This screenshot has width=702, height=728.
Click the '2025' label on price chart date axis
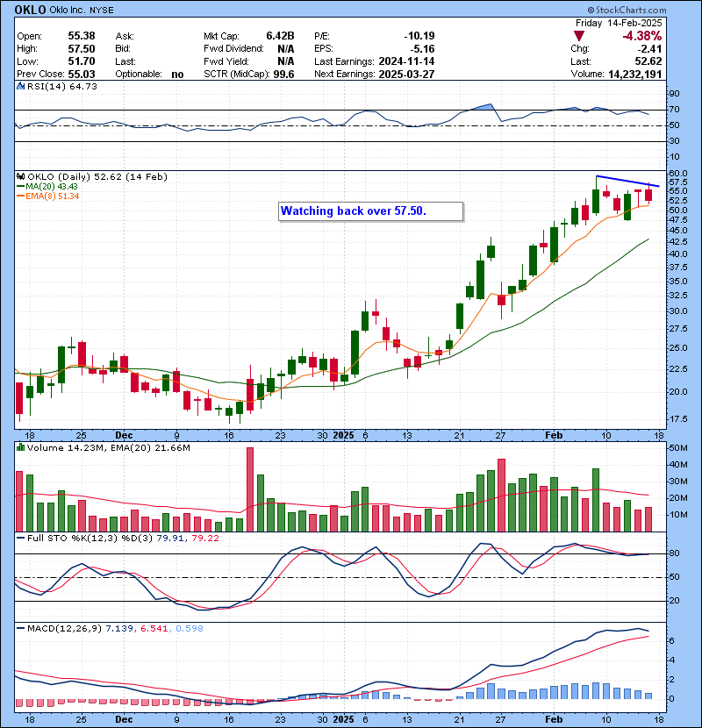pos(344,436)
